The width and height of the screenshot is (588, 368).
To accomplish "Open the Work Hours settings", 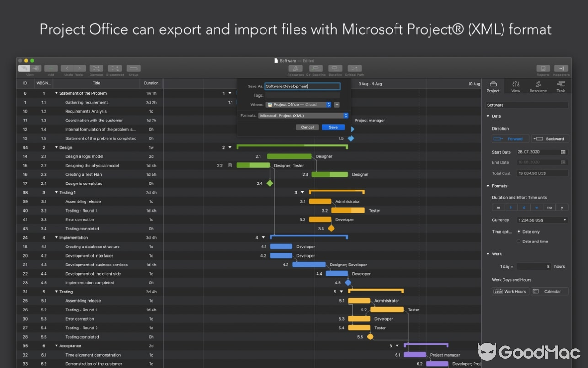I will click(510, 291).
